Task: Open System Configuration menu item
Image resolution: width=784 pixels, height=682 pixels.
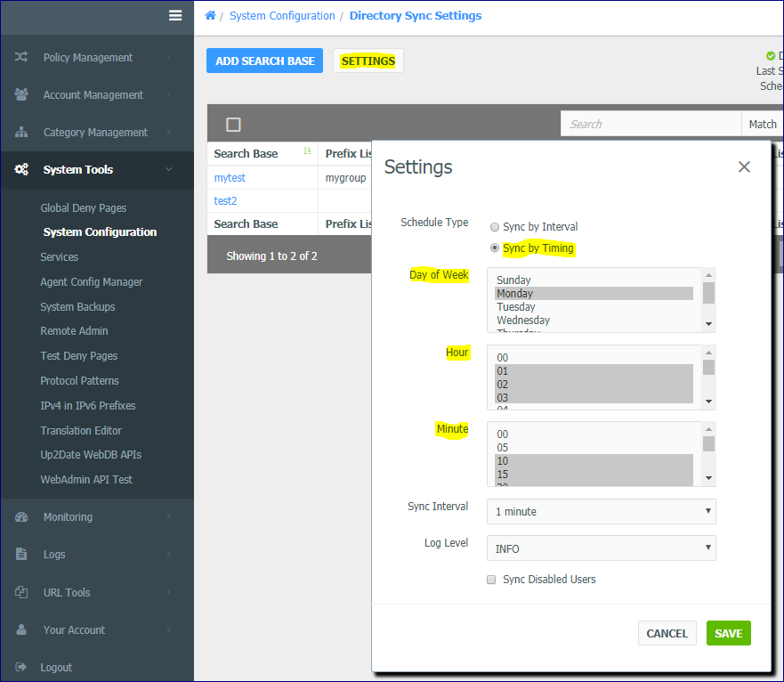Action: (x=100, y=231)
